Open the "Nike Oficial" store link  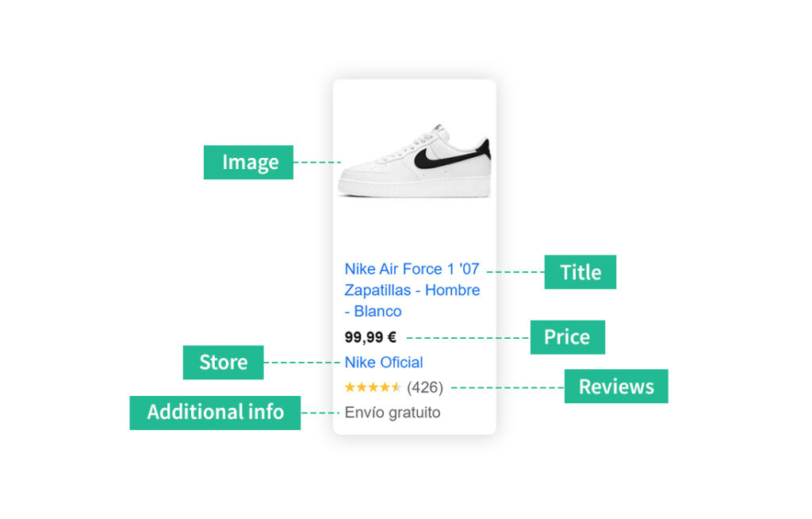384,363
